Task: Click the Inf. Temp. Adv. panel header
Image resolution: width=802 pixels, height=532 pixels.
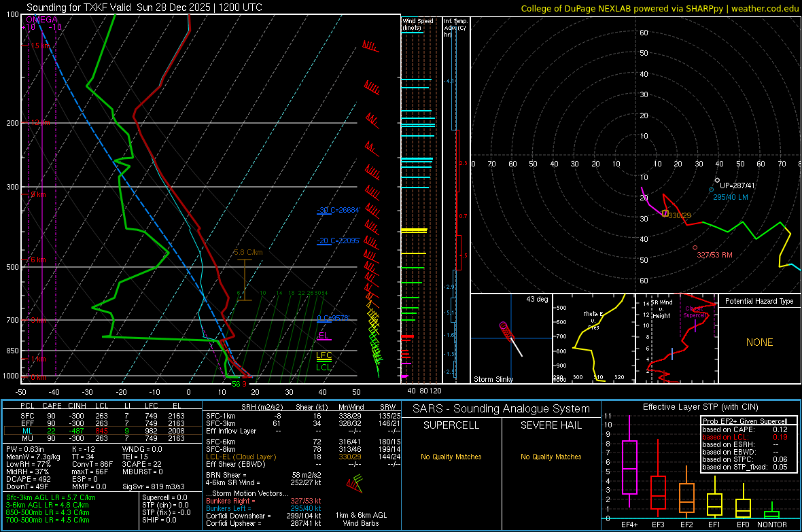Action: point(455,28)
